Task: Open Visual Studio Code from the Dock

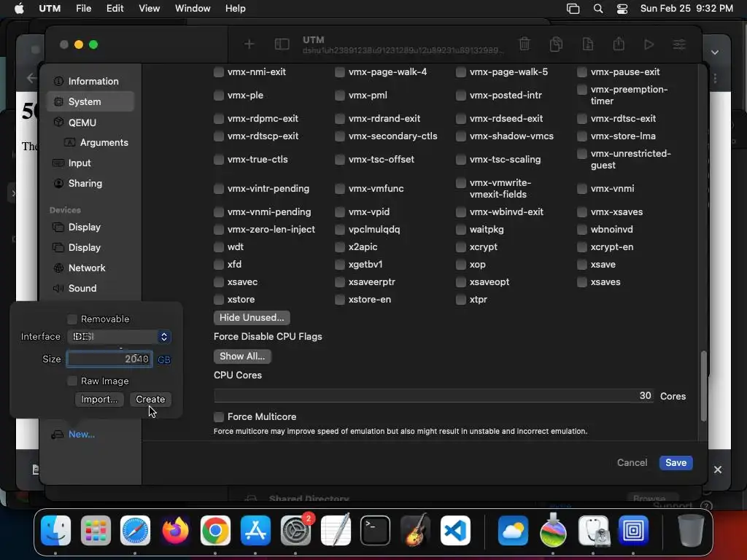Action: 455,530
